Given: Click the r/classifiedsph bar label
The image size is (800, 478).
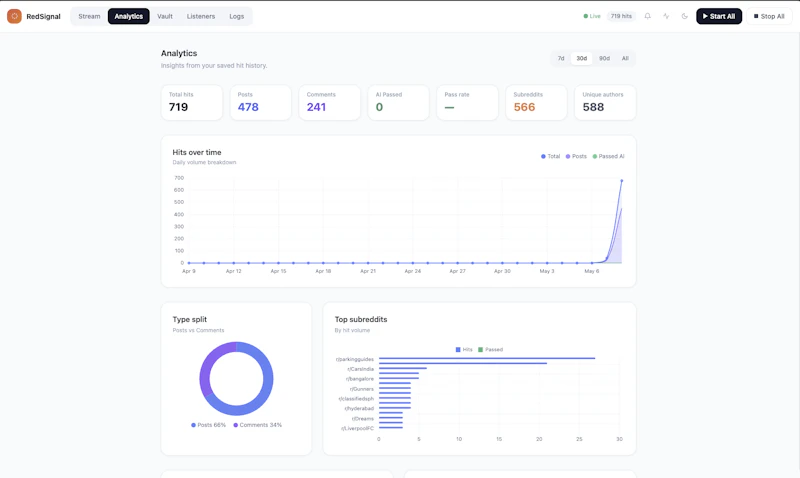Looking at the screenshot, I should point(356,399).
